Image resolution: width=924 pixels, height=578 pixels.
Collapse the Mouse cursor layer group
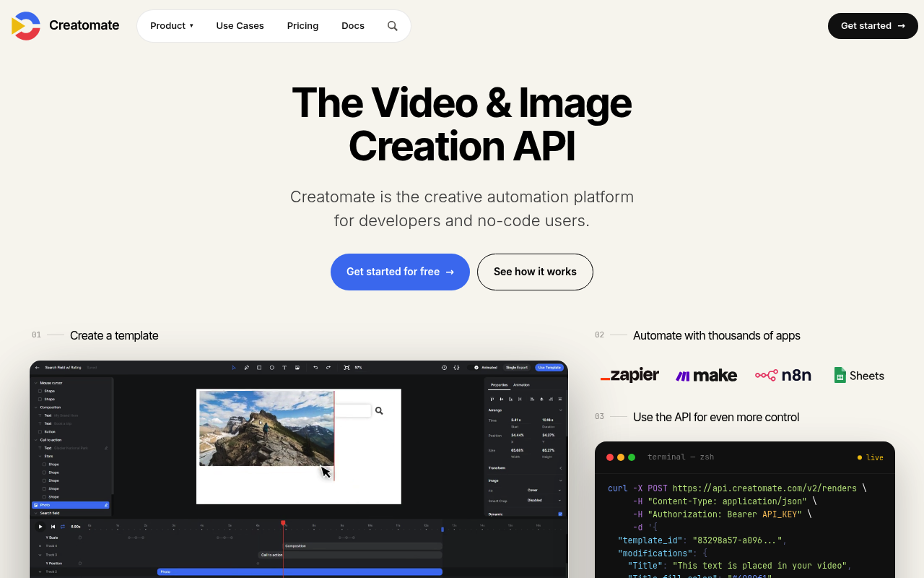[36, 383]
